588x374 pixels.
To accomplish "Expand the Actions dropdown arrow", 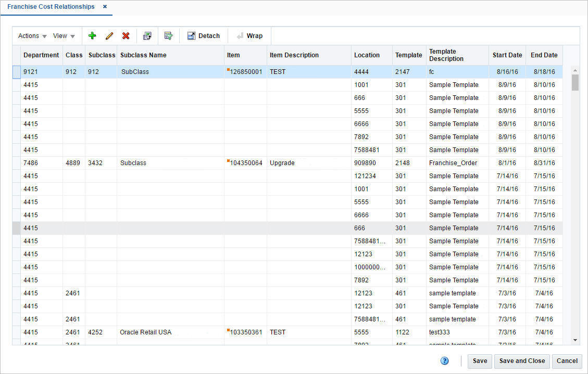I will [44, 36].
